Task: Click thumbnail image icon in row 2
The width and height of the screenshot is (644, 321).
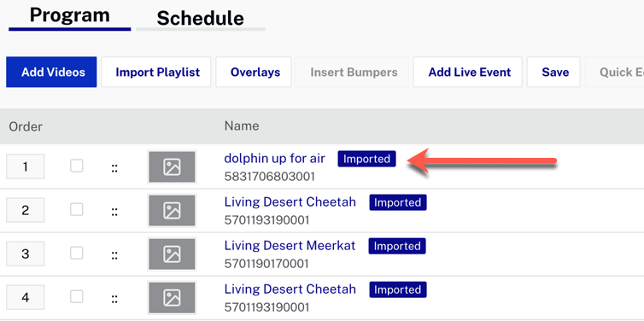Action: (172, 211)
